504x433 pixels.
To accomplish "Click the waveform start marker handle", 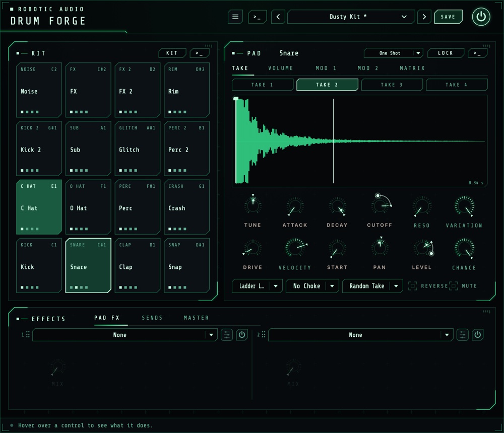I will click(236, 99).
